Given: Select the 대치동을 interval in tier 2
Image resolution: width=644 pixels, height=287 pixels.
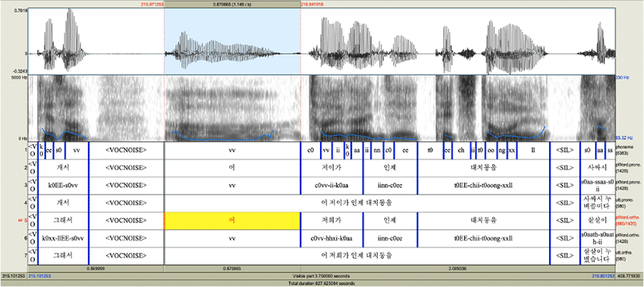Looking at the screenshot, I should [x=483, y=168].
